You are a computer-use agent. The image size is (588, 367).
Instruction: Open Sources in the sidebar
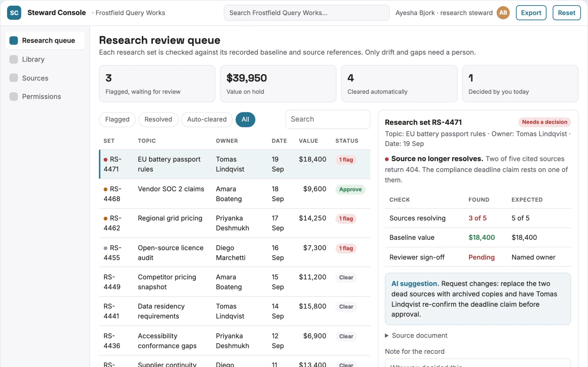[x=45, y=78]
